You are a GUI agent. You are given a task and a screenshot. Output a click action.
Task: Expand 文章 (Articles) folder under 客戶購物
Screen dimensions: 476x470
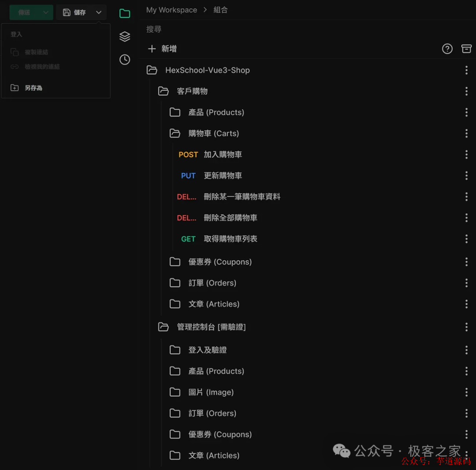tap(175, 304)
